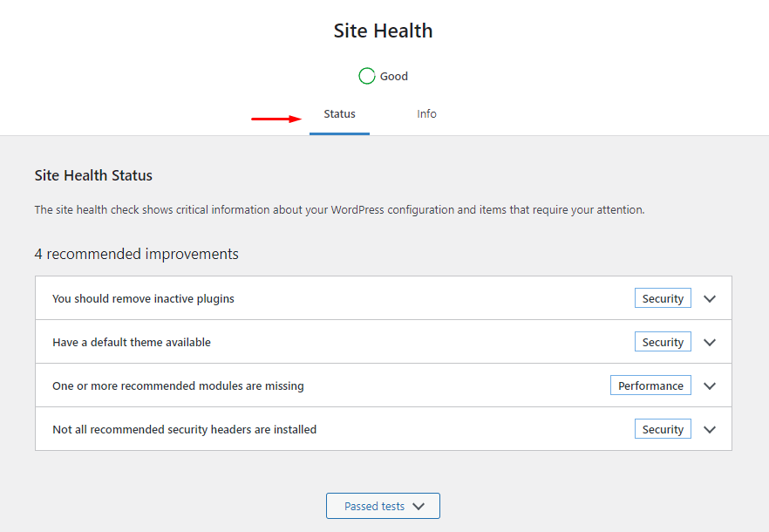Click the green Good status circle
The width and height of the screenshot is (769, 532).
pyautogui.click(x=367, y=76)
